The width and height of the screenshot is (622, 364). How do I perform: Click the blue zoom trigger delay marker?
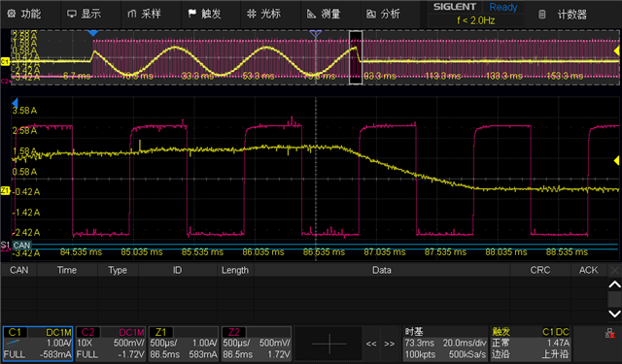click(15, 104)
